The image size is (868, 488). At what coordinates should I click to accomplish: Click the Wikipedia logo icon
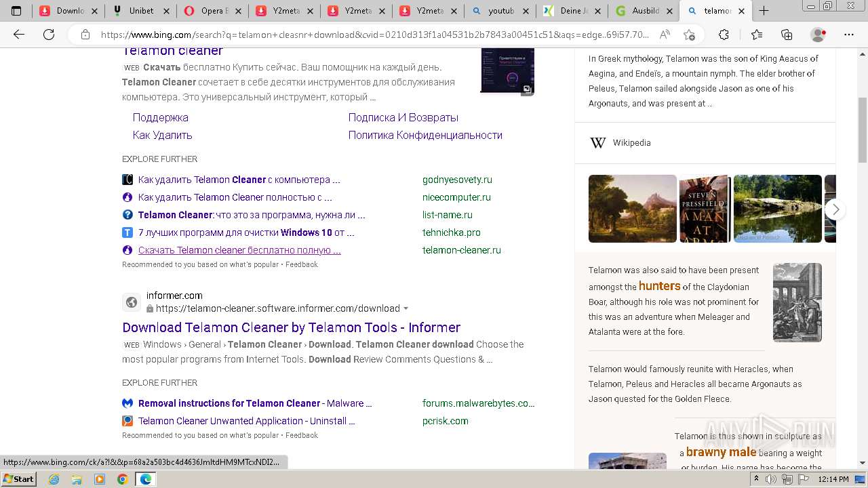pyautogui.click(x=597, y=142)
